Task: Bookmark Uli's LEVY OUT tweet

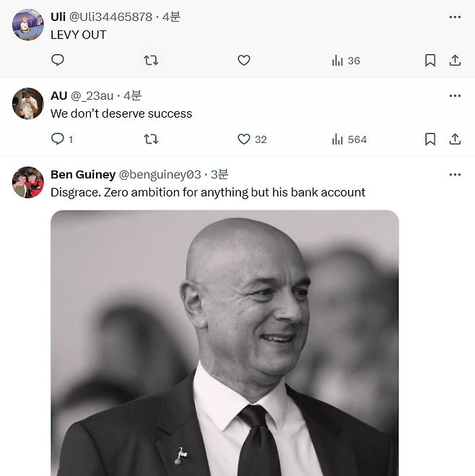Action: [x=430, y=61]
